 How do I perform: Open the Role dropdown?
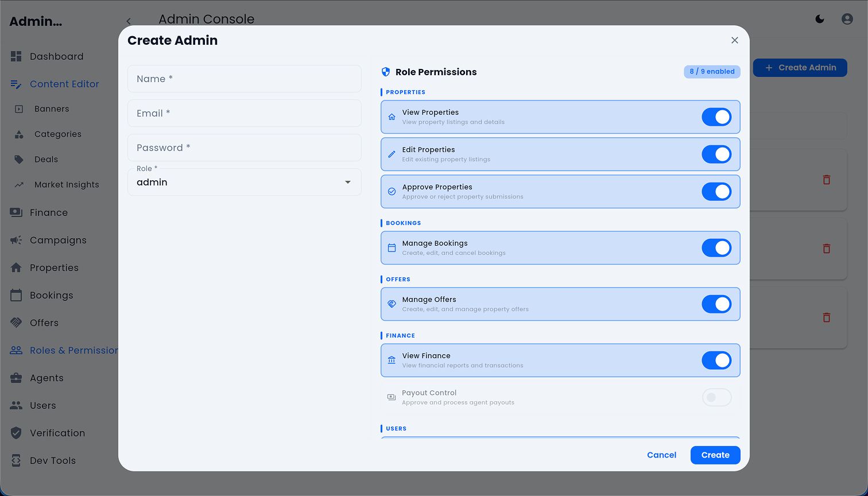click(x=244, y=182)
